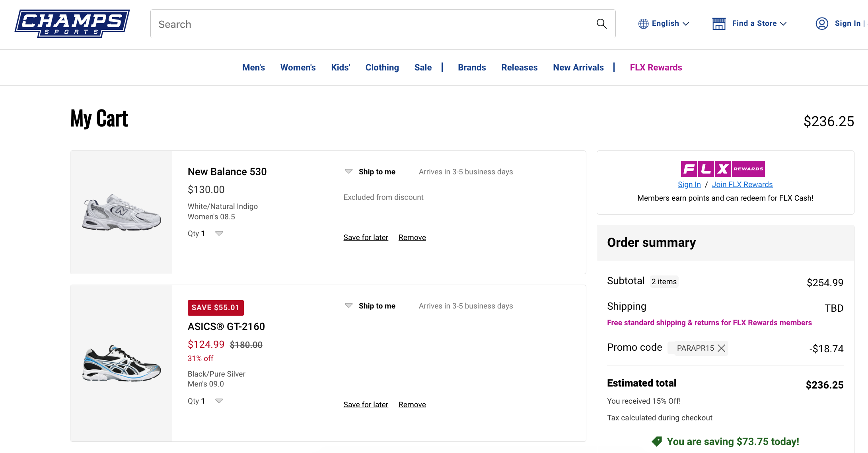
Task: Click the FLX Rewards banner logo
Action: point(722,169)
